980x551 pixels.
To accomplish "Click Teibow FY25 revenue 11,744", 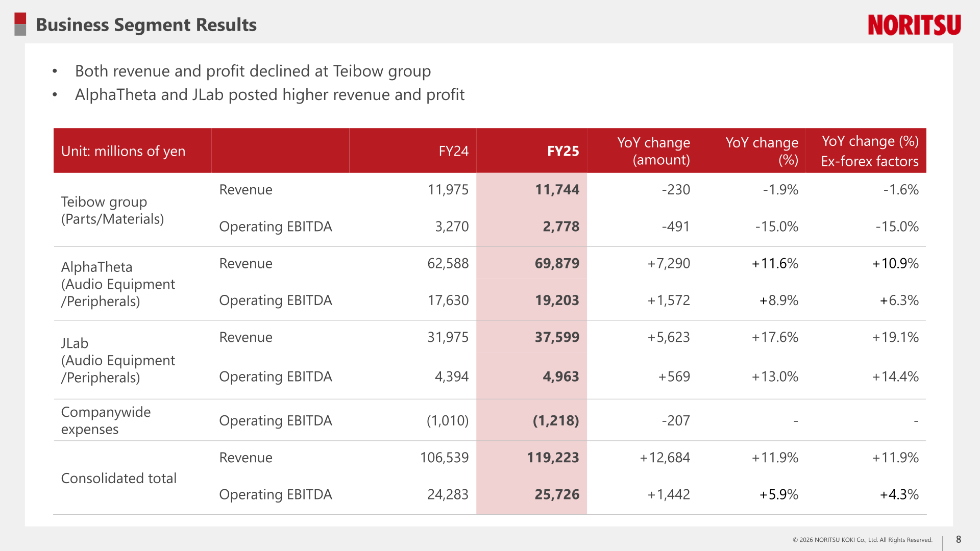I will (557, 190).
